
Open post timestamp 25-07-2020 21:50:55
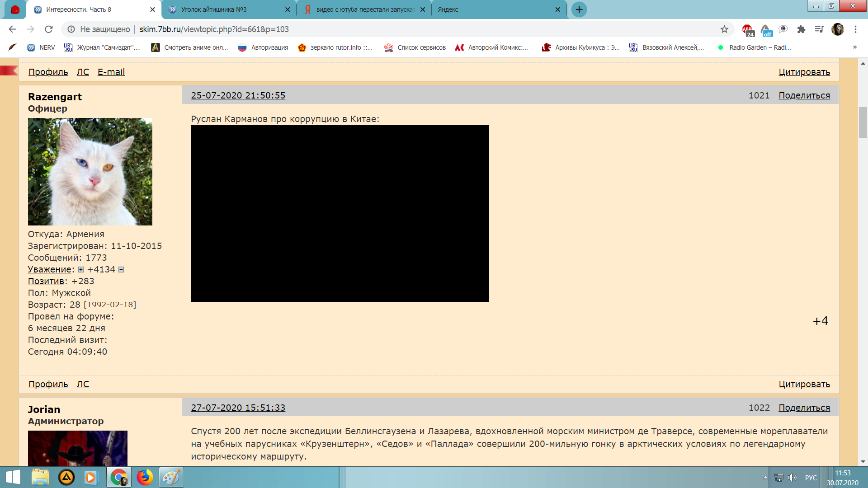point(238,95)
